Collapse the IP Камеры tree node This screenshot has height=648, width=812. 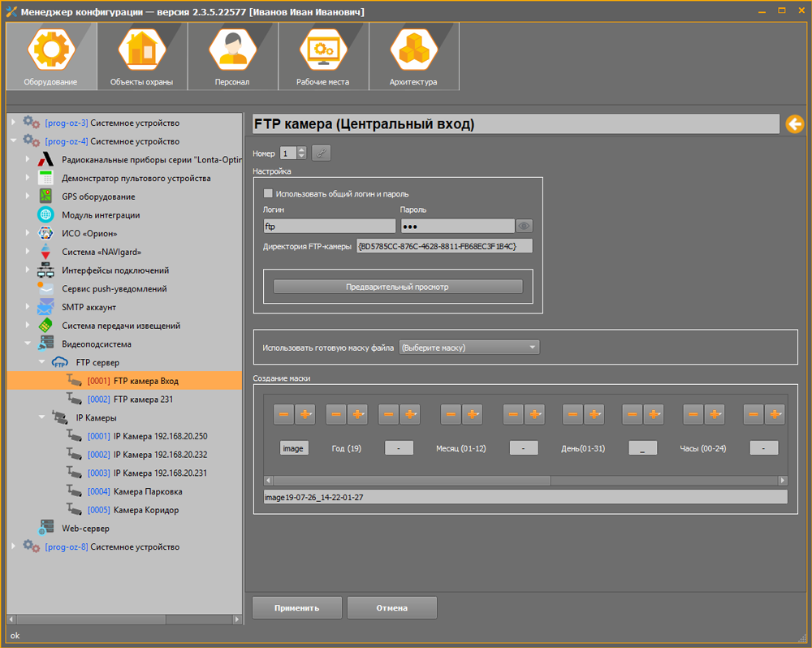[x=42, y=418]
